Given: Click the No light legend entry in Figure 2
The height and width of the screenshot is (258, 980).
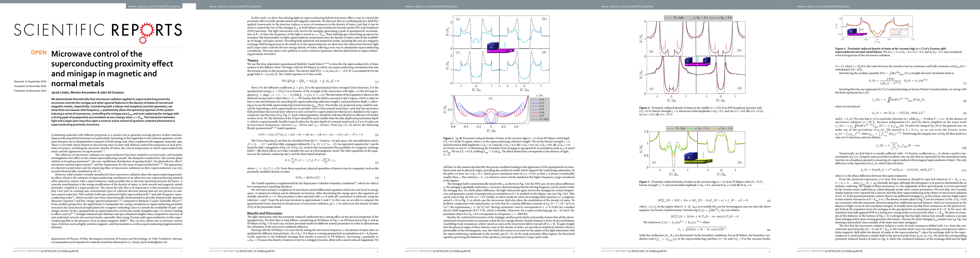Looking at the screenshot, I should pos(675,18).
